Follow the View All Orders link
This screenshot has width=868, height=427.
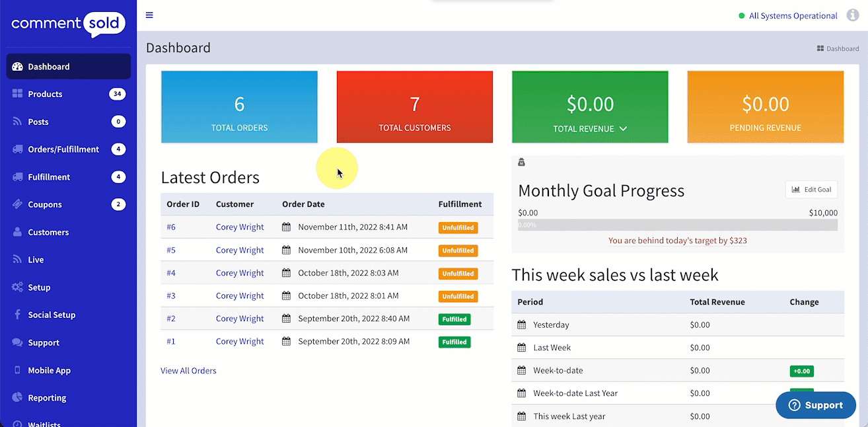pos(188,371)
